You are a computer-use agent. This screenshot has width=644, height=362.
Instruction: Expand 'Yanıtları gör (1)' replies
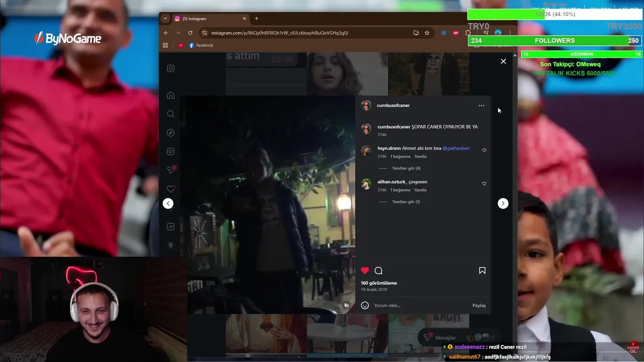click(x=406, y=202)
